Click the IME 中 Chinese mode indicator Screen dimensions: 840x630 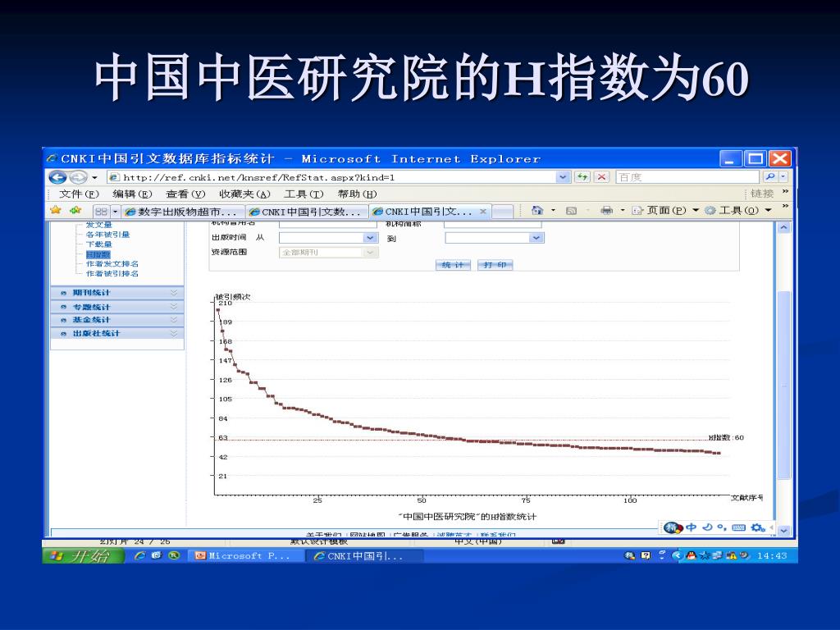pos(691,527)
